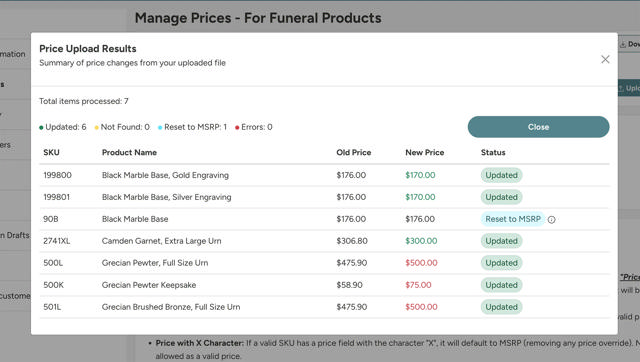Viewport: 640px width, 362px height.
Task: Click the Old Price column header
Action: pos(354,153)
